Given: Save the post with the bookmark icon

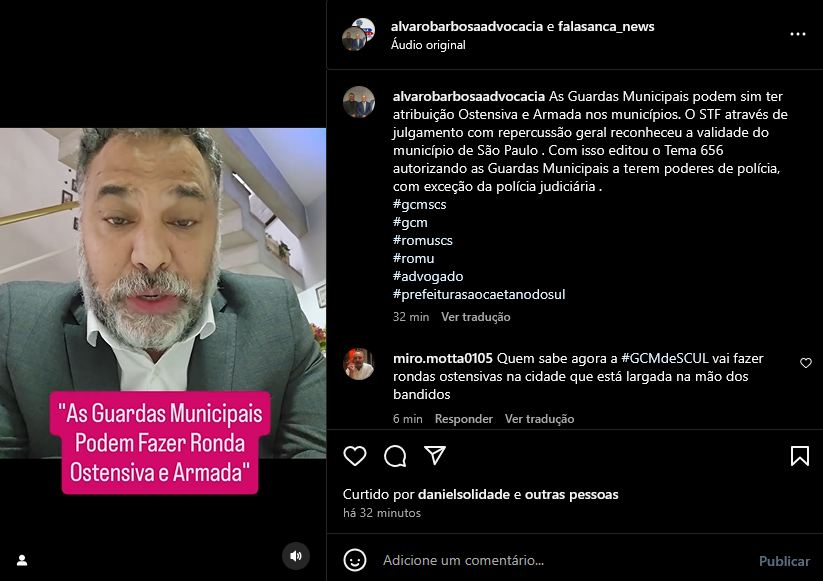Looking at the screenshot, I should 799,456.
